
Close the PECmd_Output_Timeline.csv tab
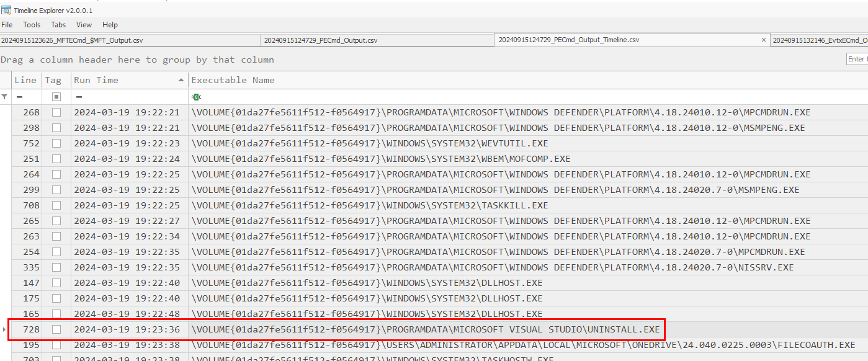click(x=764, y=40)
